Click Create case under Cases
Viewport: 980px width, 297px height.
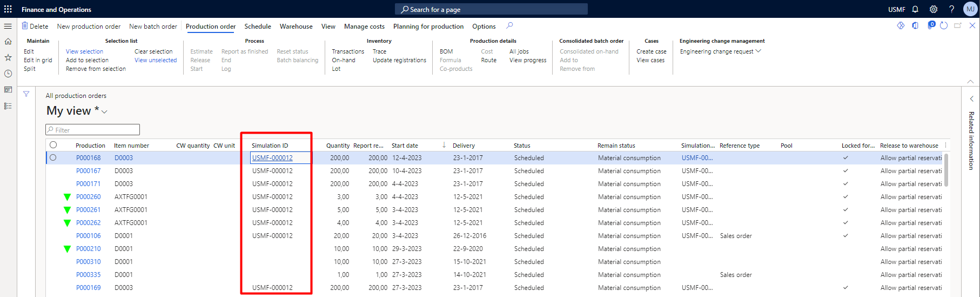(651, 51)
